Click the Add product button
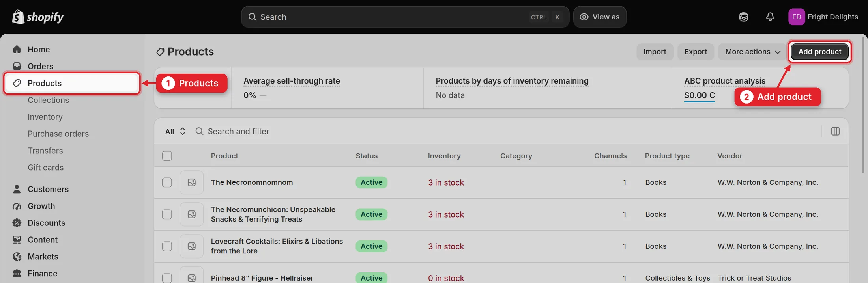868x283 pixels. click(x=819, y=52)
